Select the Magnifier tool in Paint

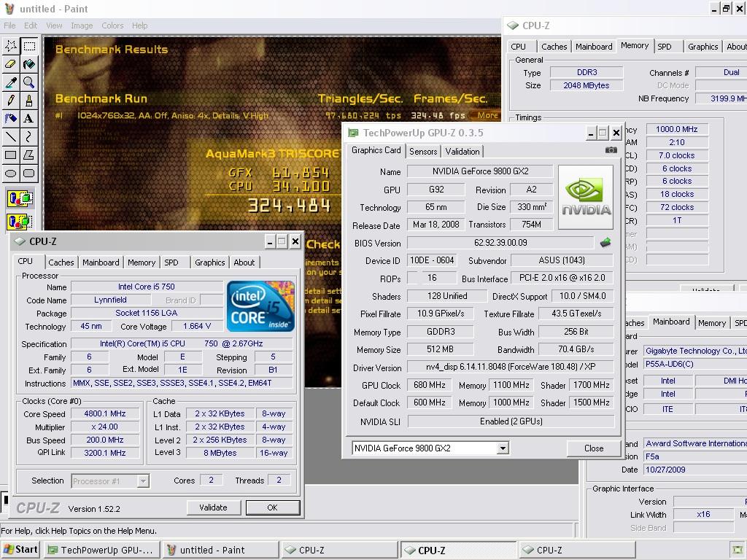point(29,82)
